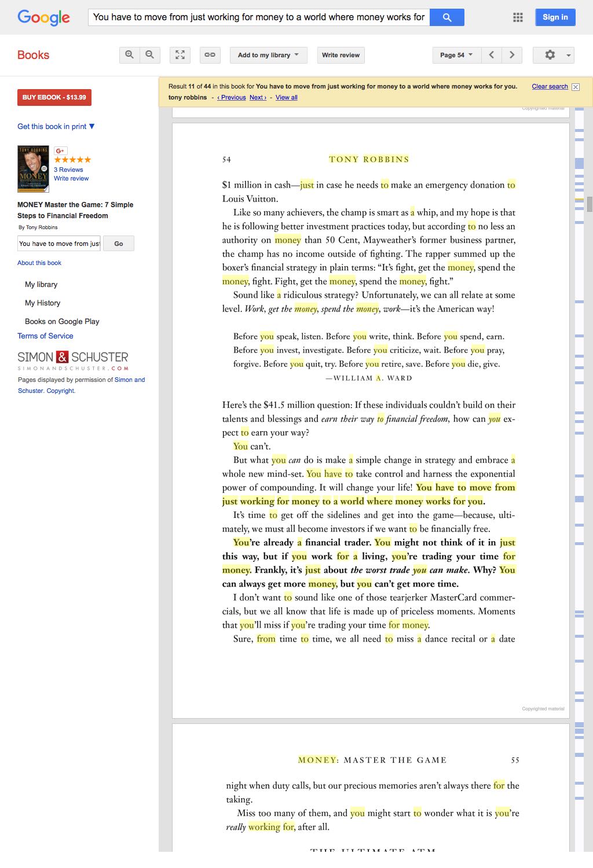Click the Google+ share icon

60,151
